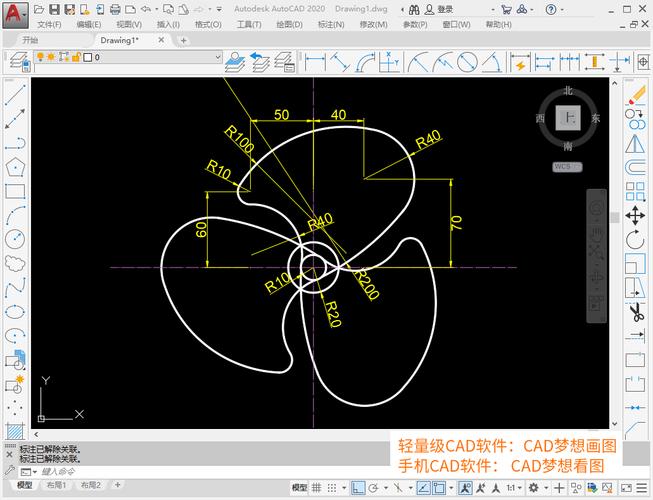653x500 pixels.
Task: Select the Hatch tool
Action: pyautogui.click(x=15, y=431)
